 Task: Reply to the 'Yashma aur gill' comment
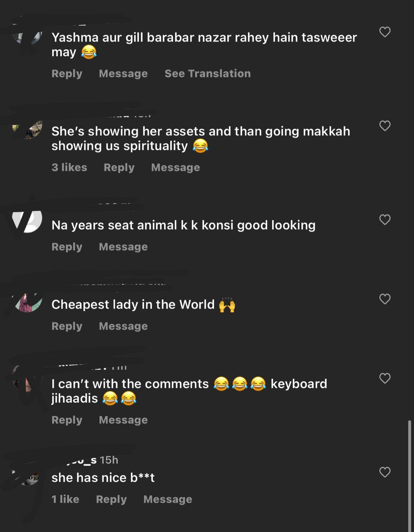pos(67,74)
